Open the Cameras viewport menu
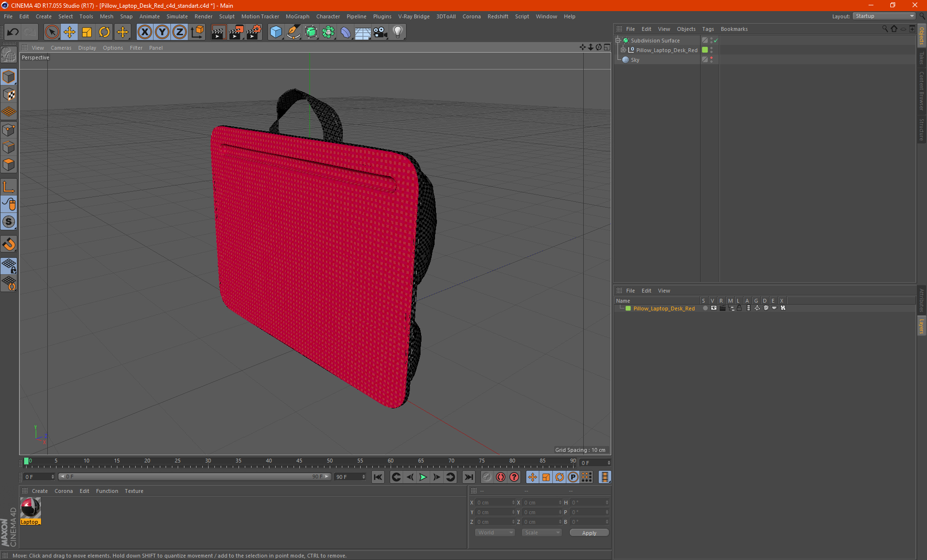 (61, 48)
